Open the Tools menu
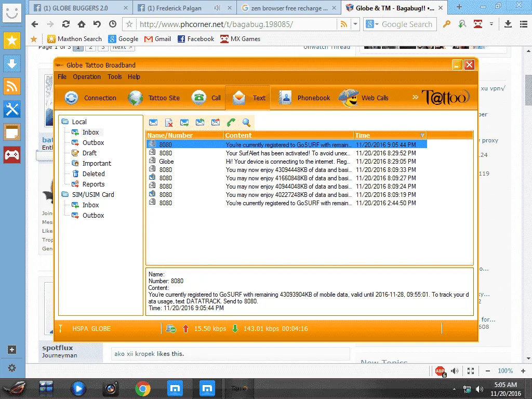Image resolution: width=532 pixels, height=399 pixels. 115,77
